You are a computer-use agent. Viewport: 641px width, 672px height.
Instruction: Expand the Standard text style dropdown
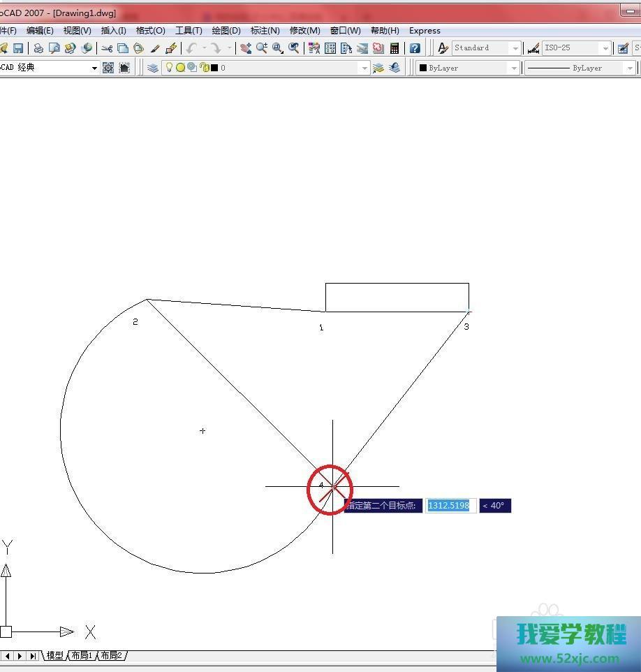(515, 48)
